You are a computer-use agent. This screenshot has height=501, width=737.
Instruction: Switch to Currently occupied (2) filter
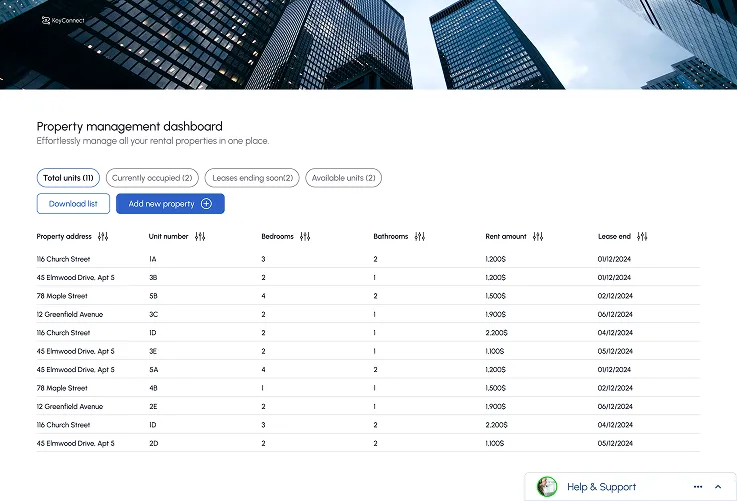tap(152, 178)
